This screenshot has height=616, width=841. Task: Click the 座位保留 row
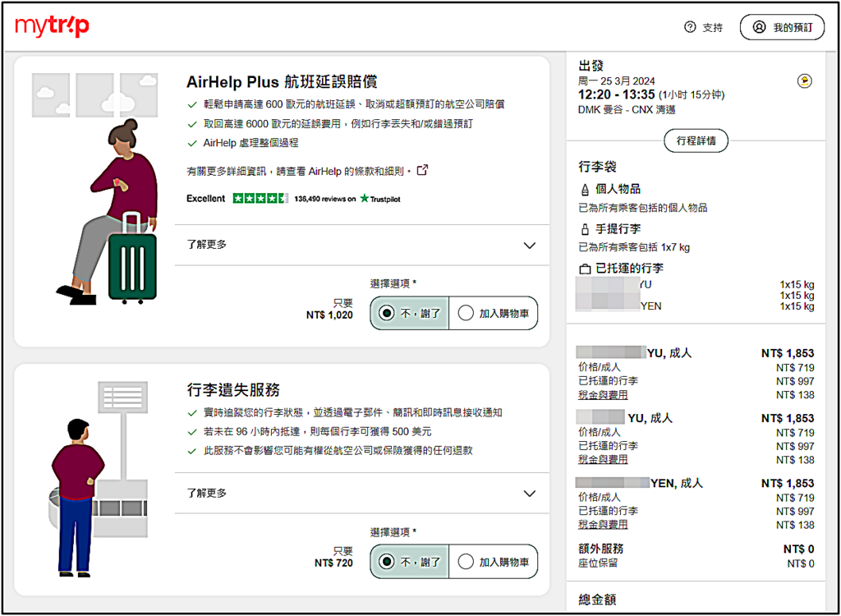click(x=696, y=563)
